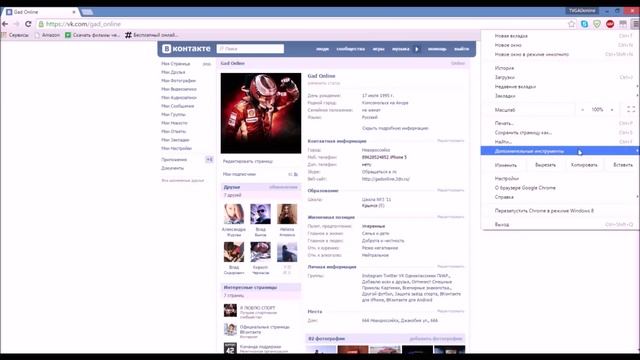Viewport: 640px width, 360px height.
Task: Open Мои Друзья in VK sidebar
Action: click(173, 72)
